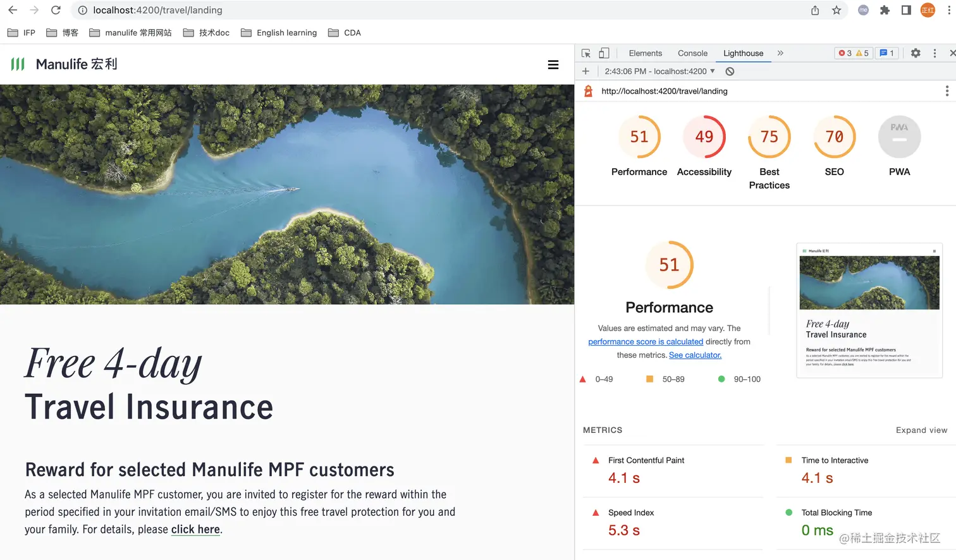The width and height of the screenshot is (956, 560).
Task: Switch to the Console tab
Action: pyautogui.click(x=692, y=53)
